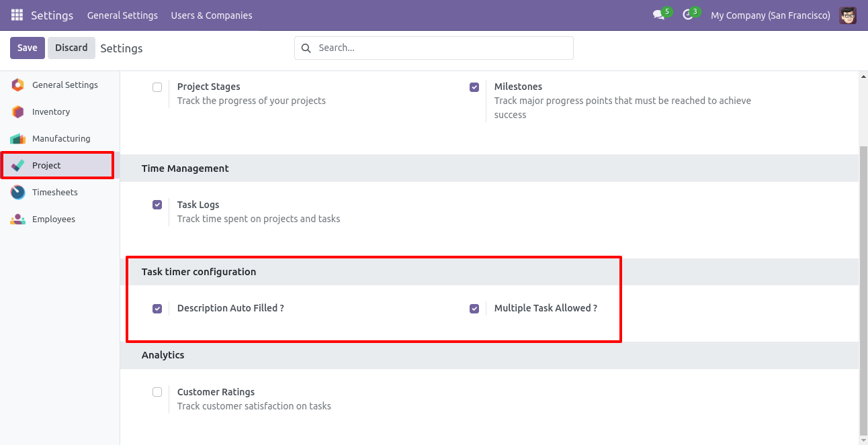868x445 pixels.
Task: Enable the Project Stages checkbox
Action: (157, 87)
